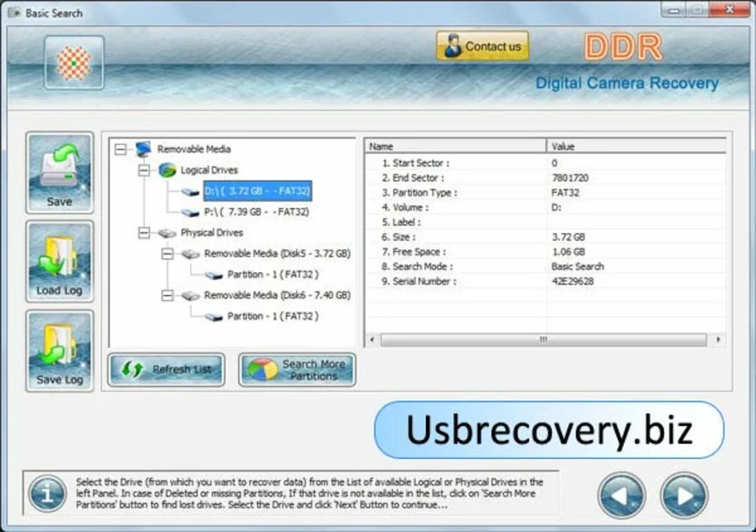Select the P:\ 7.39 GB FAT32 drive
The image size is (756, 532).
(x=256, y=212)
